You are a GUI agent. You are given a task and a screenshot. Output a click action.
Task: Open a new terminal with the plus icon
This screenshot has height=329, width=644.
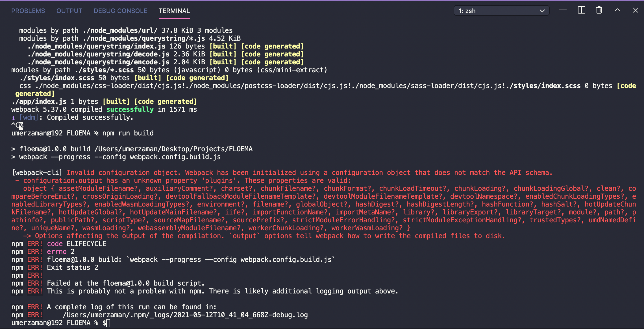(x=563, y=10)
